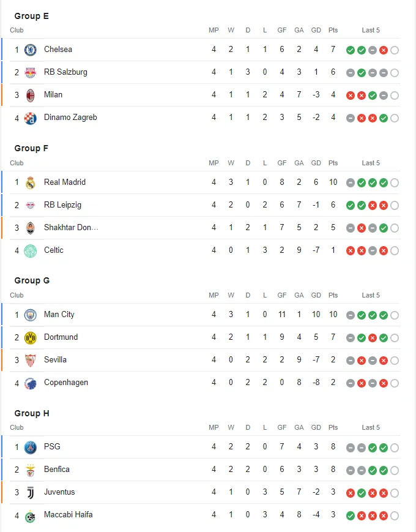Click the Chelsea club crest icon
The image size is (416, 532).
(30, 50)
